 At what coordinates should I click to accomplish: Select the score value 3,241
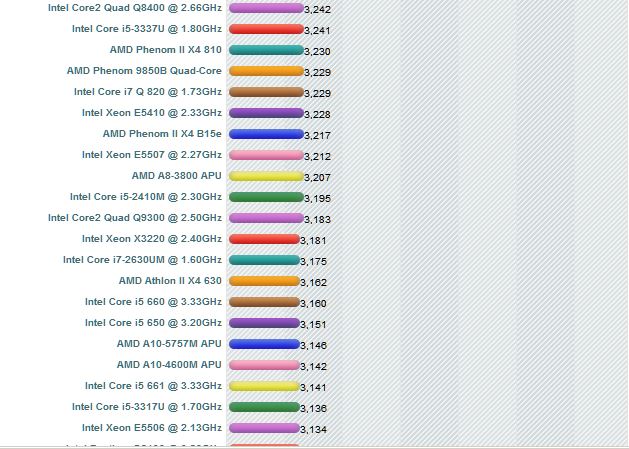click(x=317, y=30)
